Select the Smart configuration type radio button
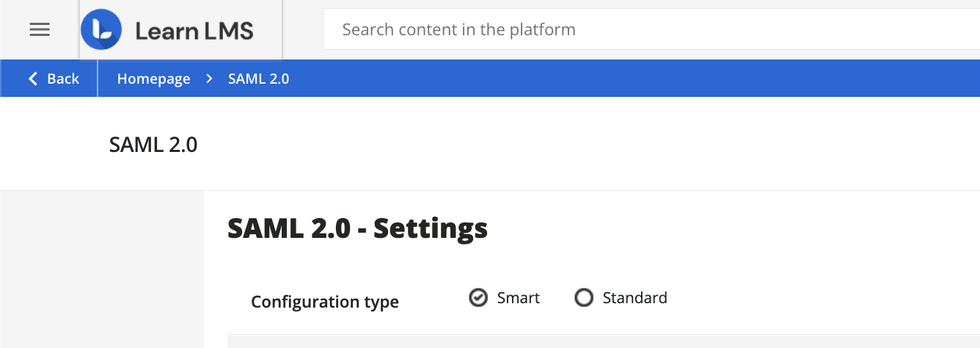Image resolution: width=980 pixels, height=348 pixels. coord(478,298)
